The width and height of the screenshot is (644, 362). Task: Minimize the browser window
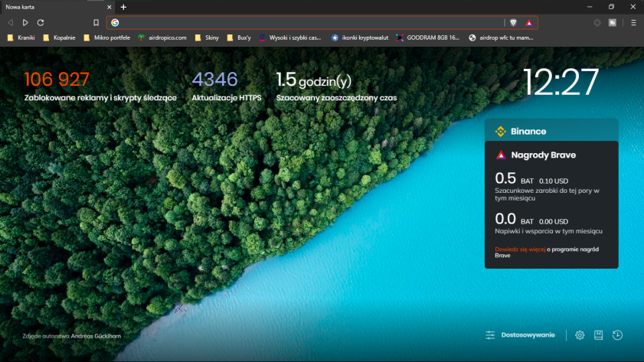coord(590,7)
